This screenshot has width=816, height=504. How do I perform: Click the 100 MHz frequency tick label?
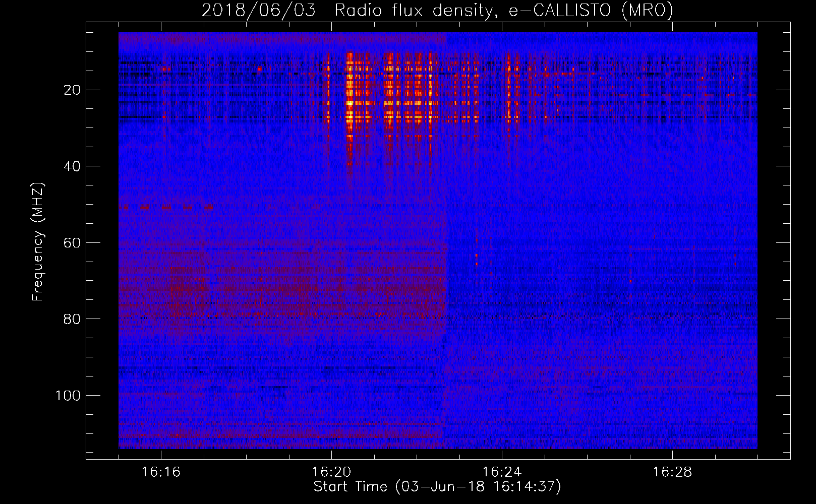tap(68, 396)
